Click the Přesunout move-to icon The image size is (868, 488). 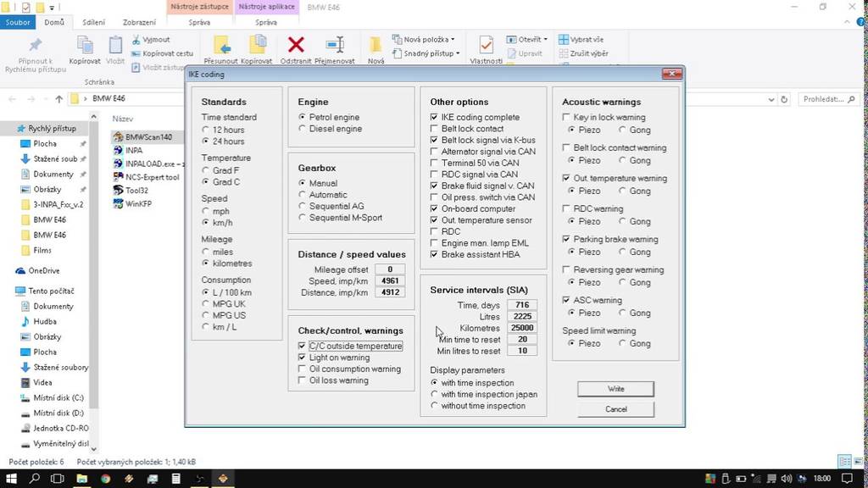[221, 45]
